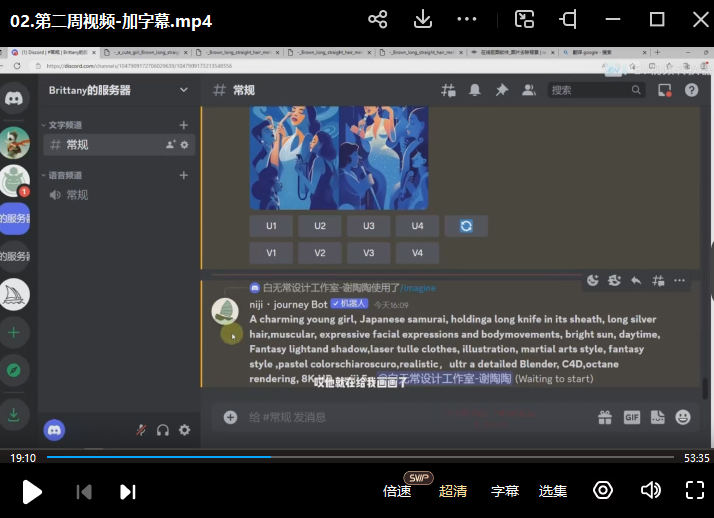
Task: Open the 倍速 playback speed menu
Action: (397, 491)
